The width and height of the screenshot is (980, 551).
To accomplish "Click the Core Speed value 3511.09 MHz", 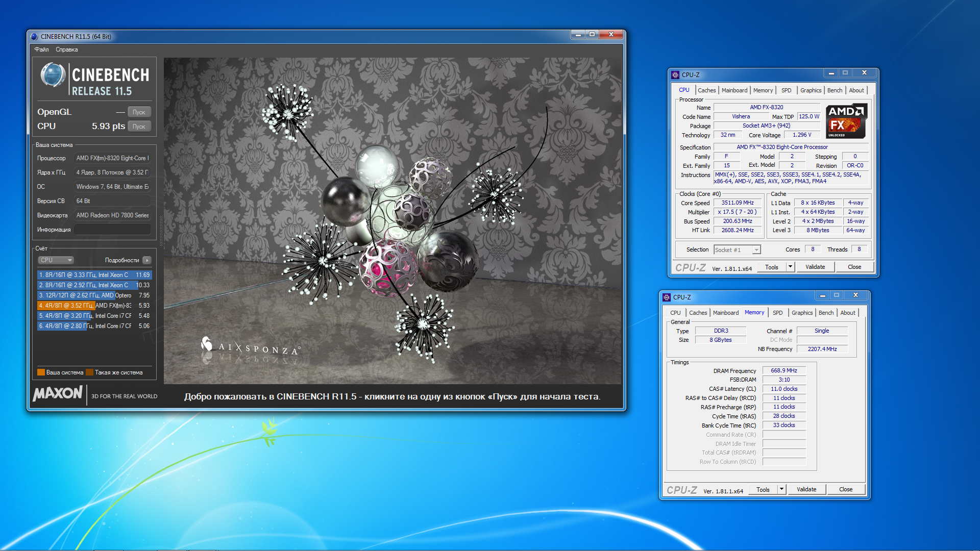I will [738, 203].
